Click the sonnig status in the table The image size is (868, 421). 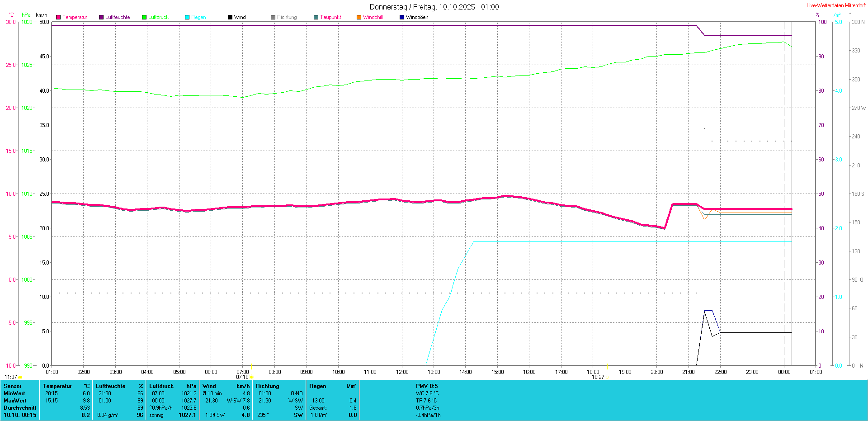pos(156,415)
